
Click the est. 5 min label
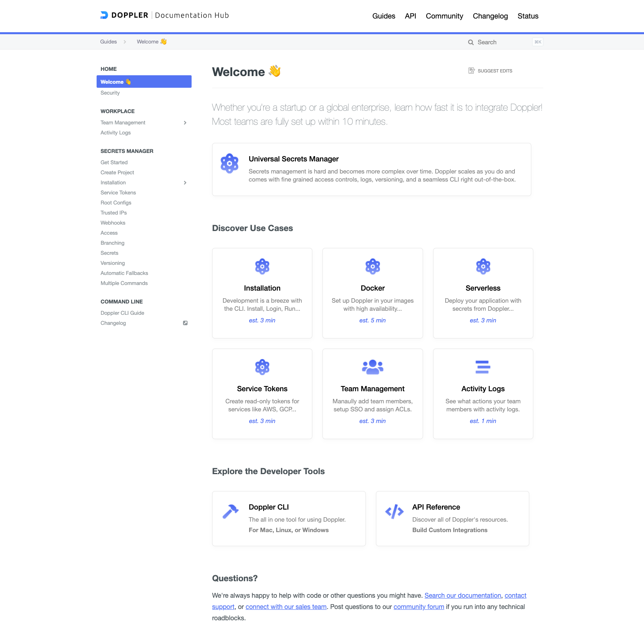point(373,320)
